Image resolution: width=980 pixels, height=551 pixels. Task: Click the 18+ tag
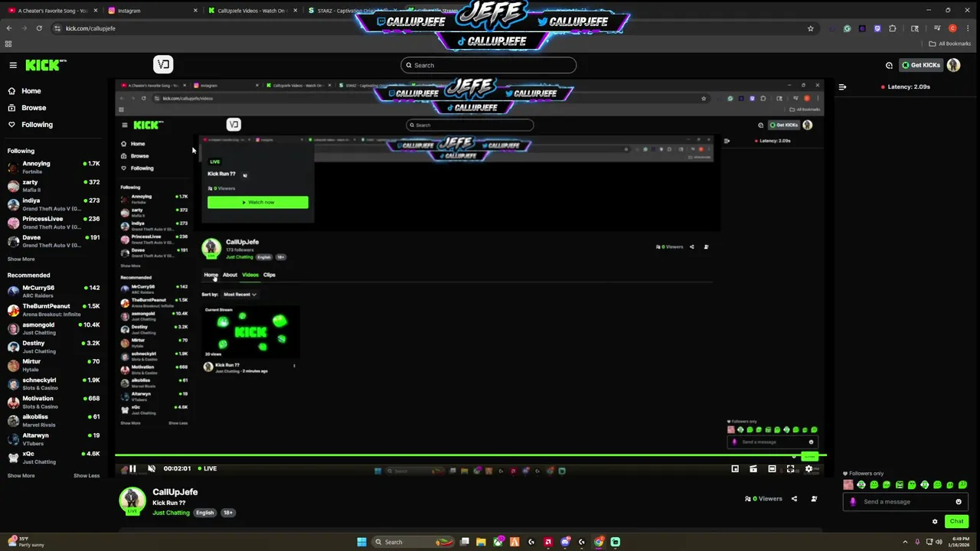[228, 513]
